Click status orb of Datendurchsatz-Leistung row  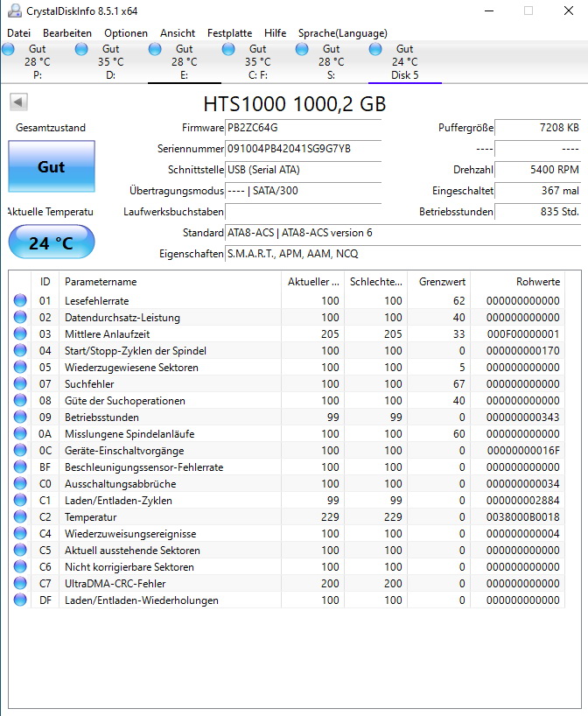(20, 317)
